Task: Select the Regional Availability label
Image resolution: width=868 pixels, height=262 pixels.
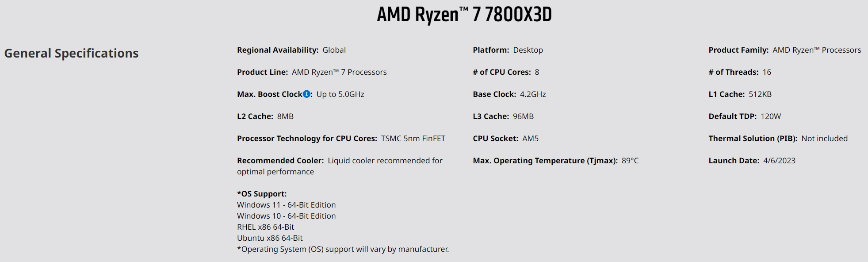Action: pos(277,50)
